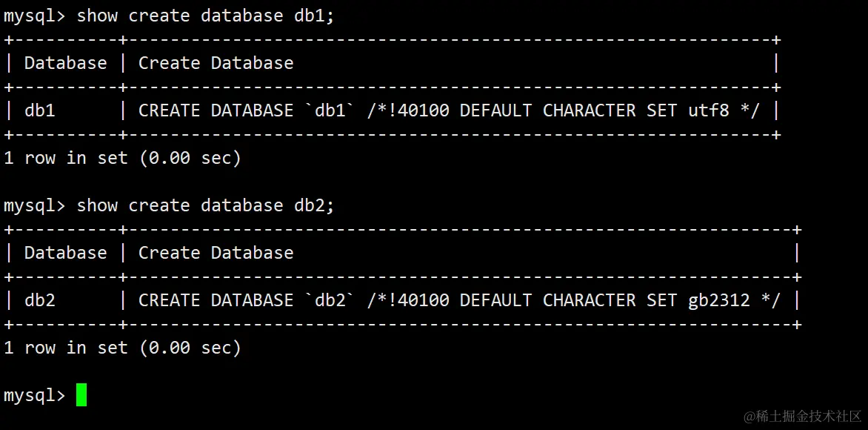
Task: Click the backtick-quoted `db2` name in CREATE statement
Action: coord(330,300)
